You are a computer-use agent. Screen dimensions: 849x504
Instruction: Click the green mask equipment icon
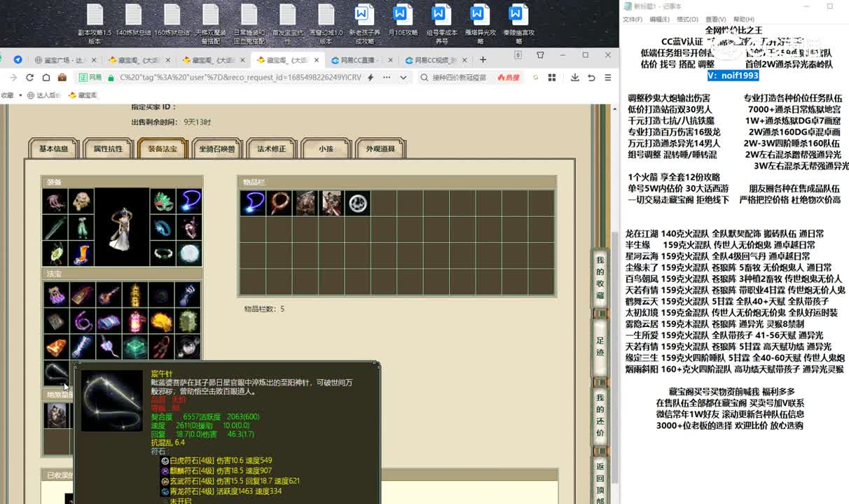[163, 202]
